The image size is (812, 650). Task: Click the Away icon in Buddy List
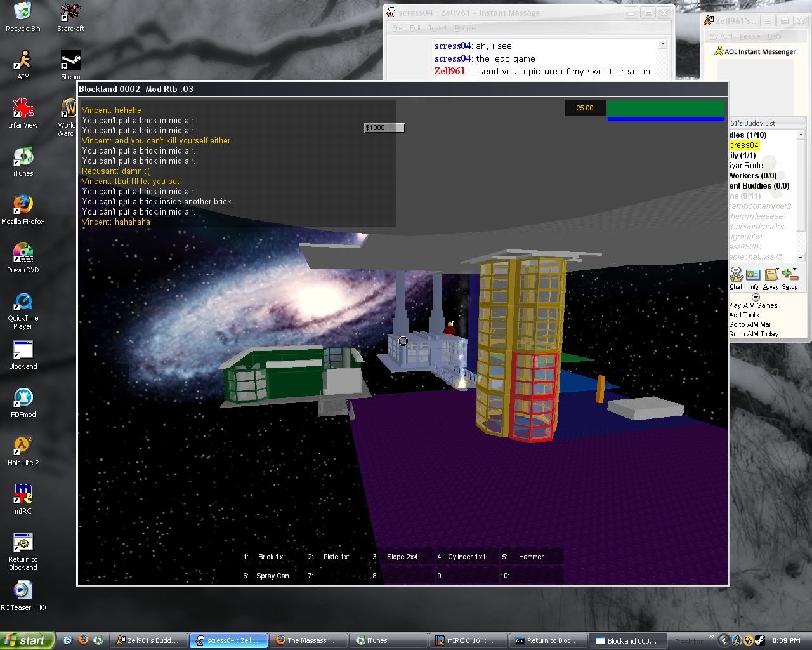pos(771,278)
